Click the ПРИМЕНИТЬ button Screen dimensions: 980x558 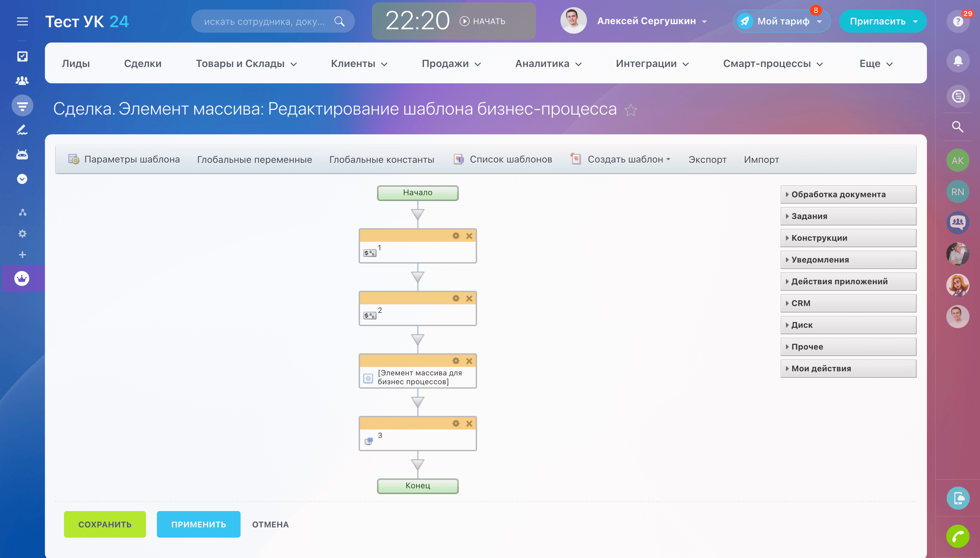tap(198, 524)
